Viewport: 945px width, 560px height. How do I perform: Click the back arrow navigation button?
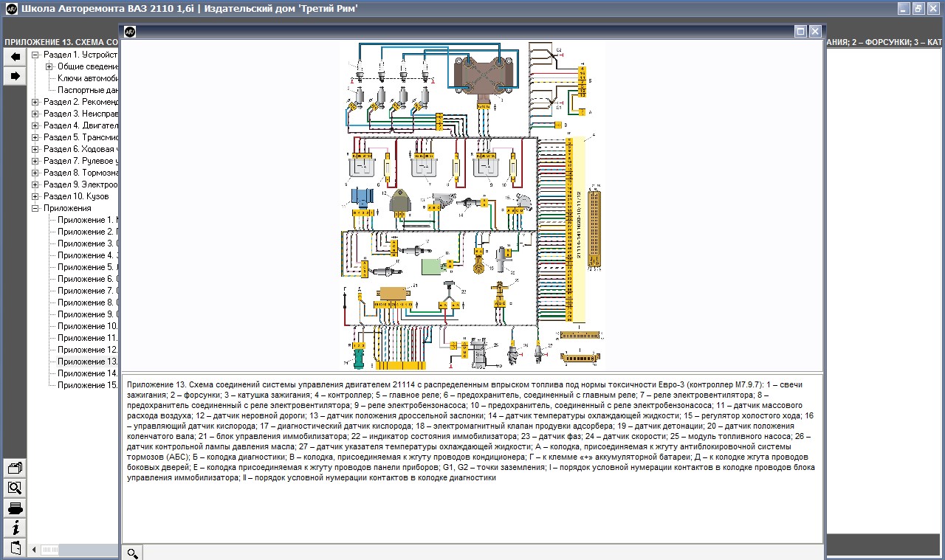15,57
